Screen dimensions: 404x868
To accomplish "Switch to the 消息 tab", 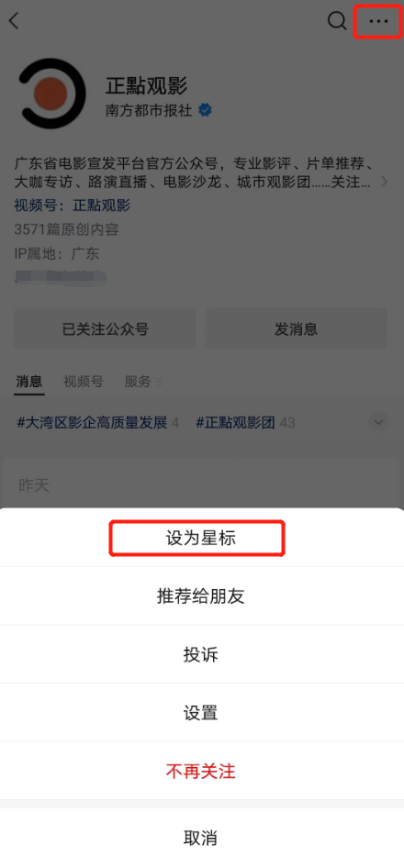I will click(x=29, y=382).
